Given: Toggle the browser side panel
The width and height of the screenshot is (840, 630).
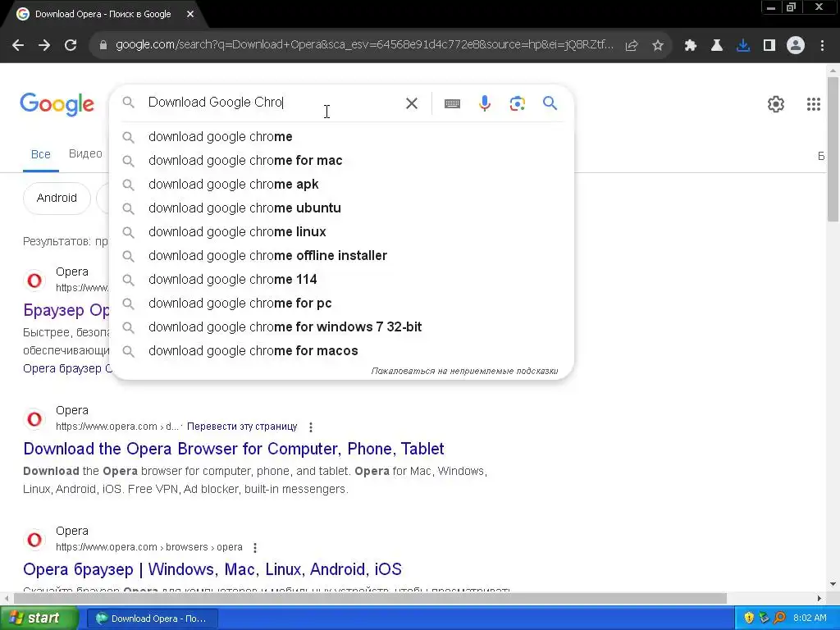Looking at the screenshot, I should [769, 46].
